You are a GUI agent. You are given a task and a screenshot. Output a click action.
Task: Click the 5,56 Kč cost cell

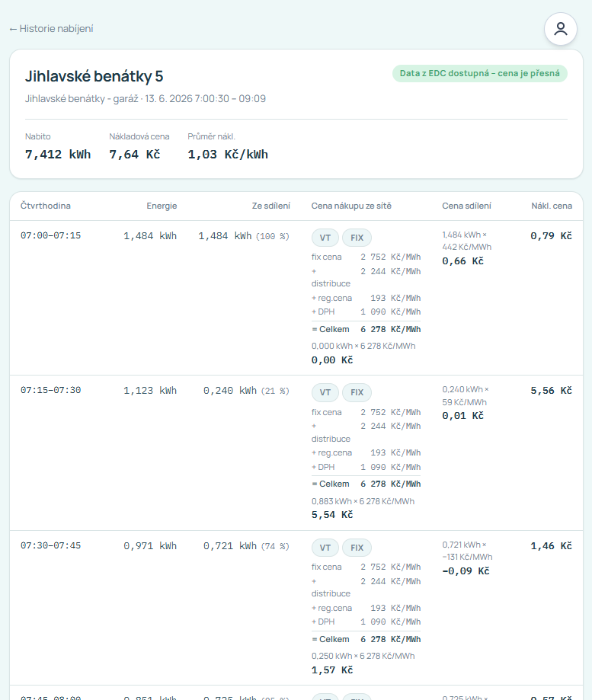pos(551,391)
